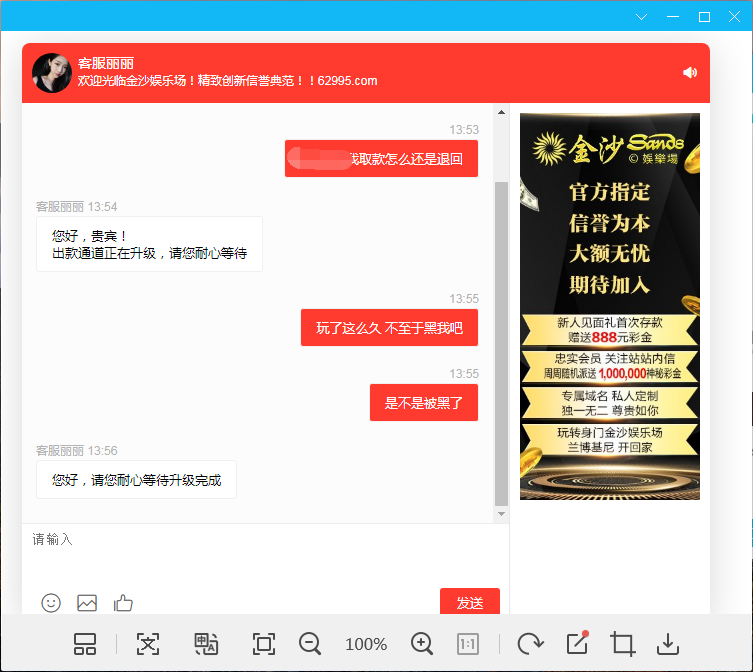The height and width of the screenshot is (672, 753).
Task: Download and save the image
Action: (670, 644)
